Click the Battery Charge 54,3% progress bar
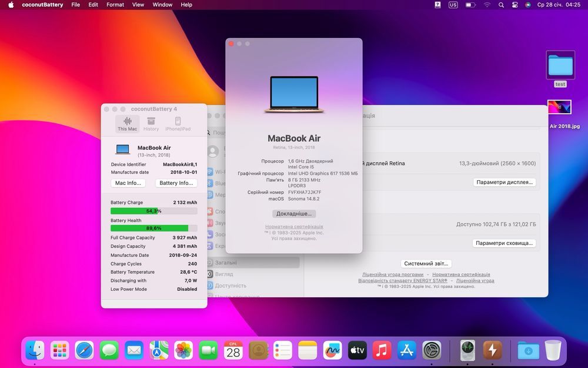The width and height of the screenshot is (588, 368). pos(153,211)
